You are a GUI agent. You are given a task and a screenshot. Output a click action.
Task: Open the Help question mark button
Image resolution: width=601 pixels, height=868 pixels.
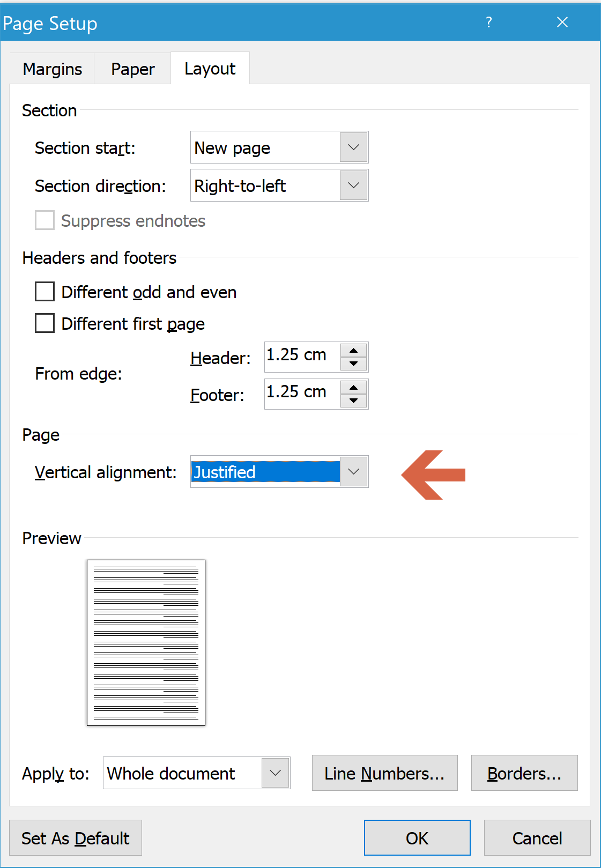click(x=488, y=23)
